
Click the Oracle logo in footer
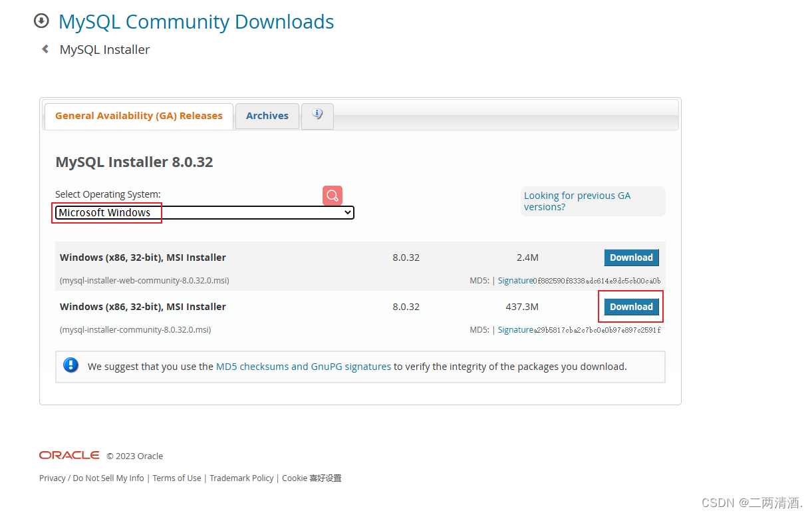click(x=69, y=455)
